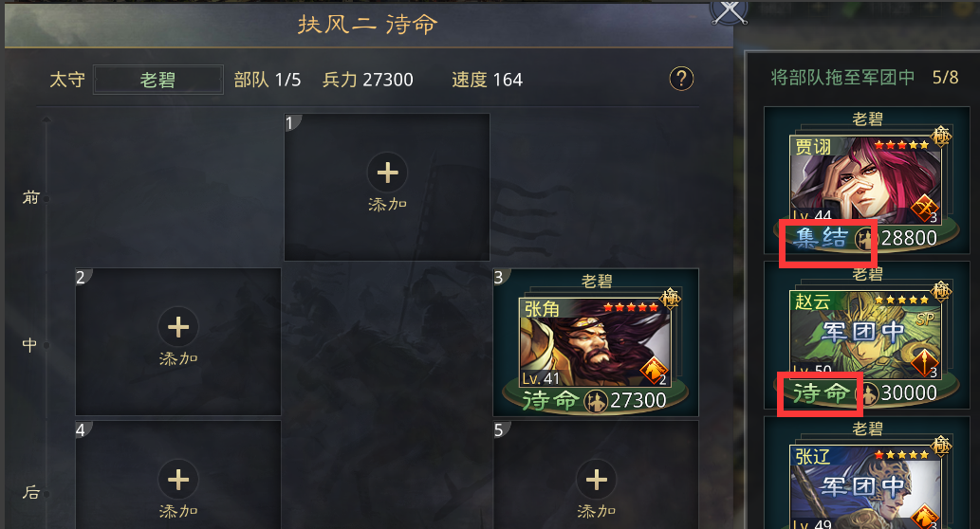Click the 待命 label under 张角
Image resolution: width=980 pixels, height=529 pixels.
pyautogui.click(x=550, y=400)
